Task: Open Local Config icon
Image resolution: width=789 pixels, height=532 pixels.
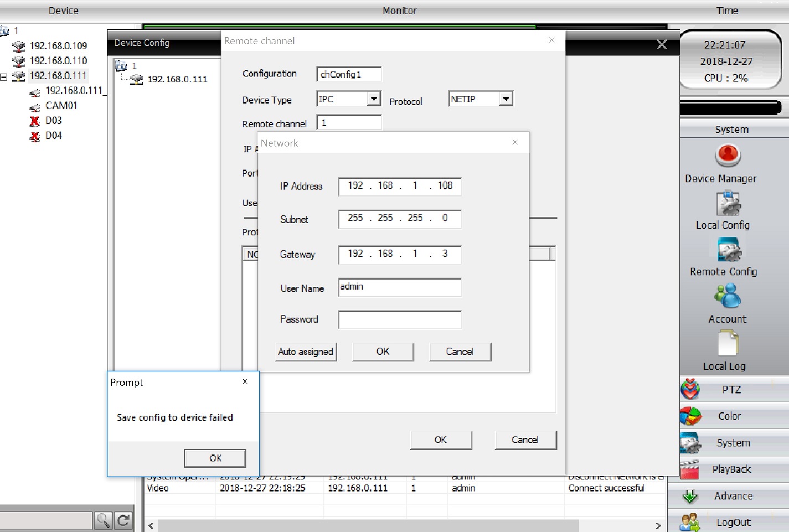Action: click(x=728, y=204)
